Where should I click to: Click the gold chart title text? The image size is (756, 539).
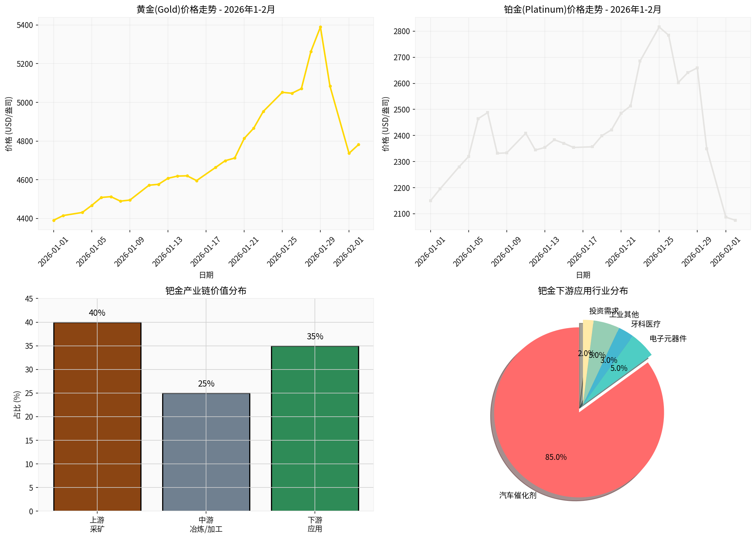[x=206, y=9]
